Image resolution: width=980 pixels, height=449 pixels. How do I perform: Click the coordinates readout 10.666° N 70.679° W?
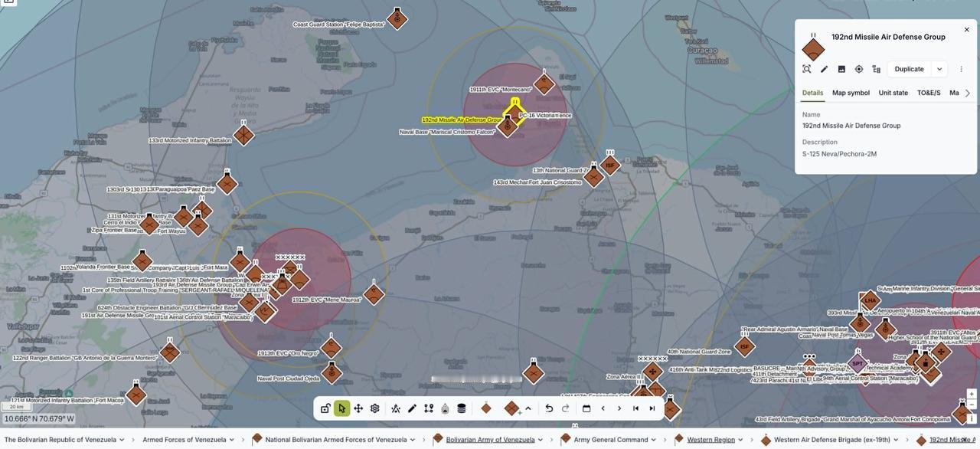(x=39, y=419)
